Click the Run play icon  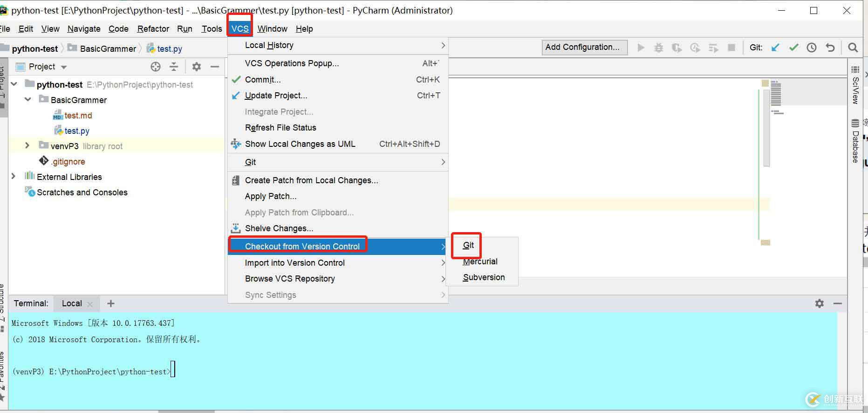click(641, 48)
